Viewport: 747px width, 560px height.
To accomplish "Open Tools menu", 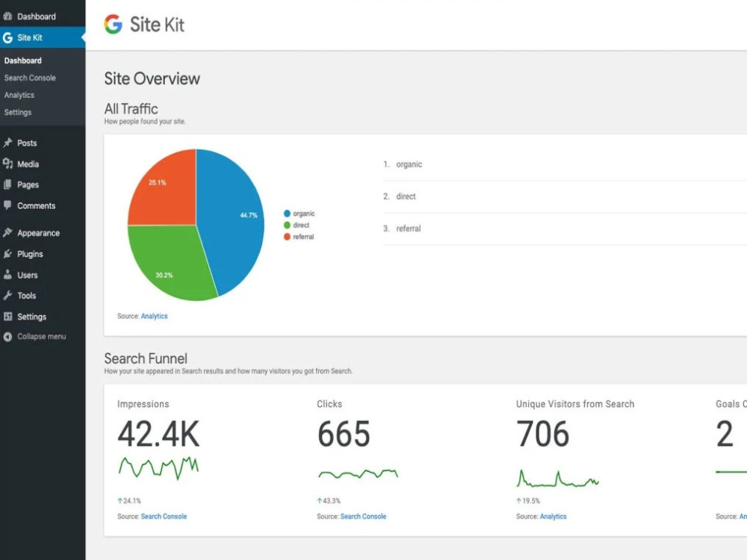I will tap(43, 295).
